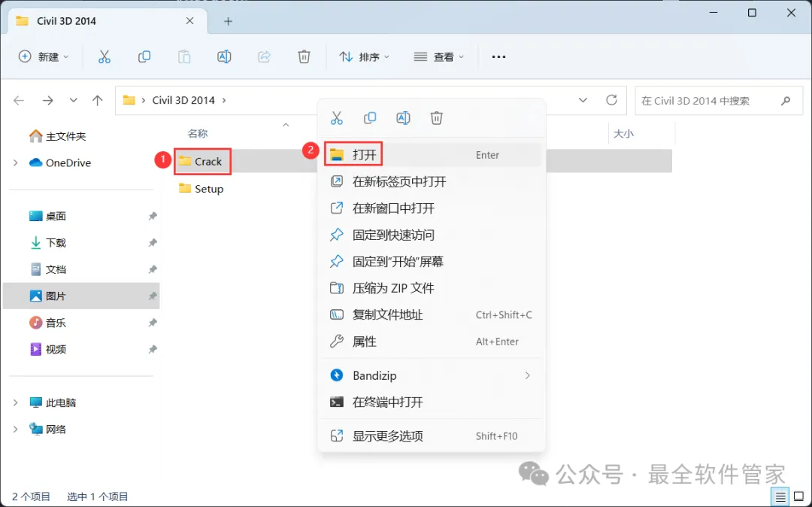Open the 新建 dropdown
Screen dimensions: 812x507
tap(44, 56)
